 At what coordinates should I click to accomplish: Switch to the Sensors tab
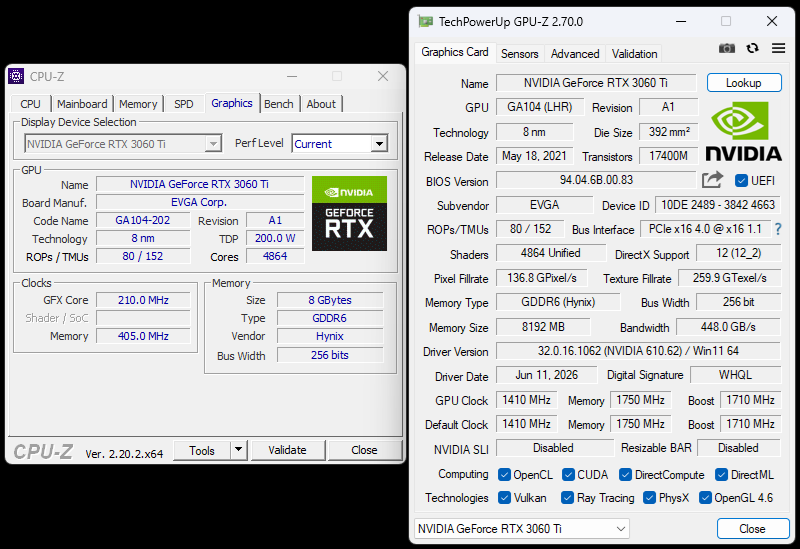click(519, 54)
